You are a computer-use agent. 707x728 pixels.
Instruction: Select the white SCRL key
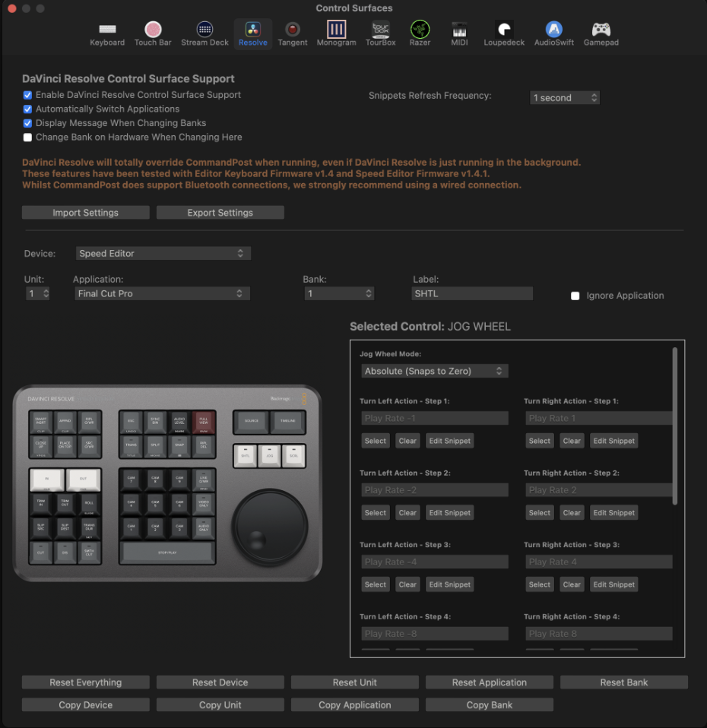click(x=293, y=455)
